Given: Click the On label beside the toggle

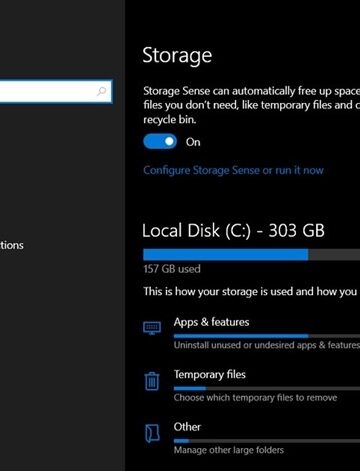Looking at the screenshot, I should tap(193, 142).
